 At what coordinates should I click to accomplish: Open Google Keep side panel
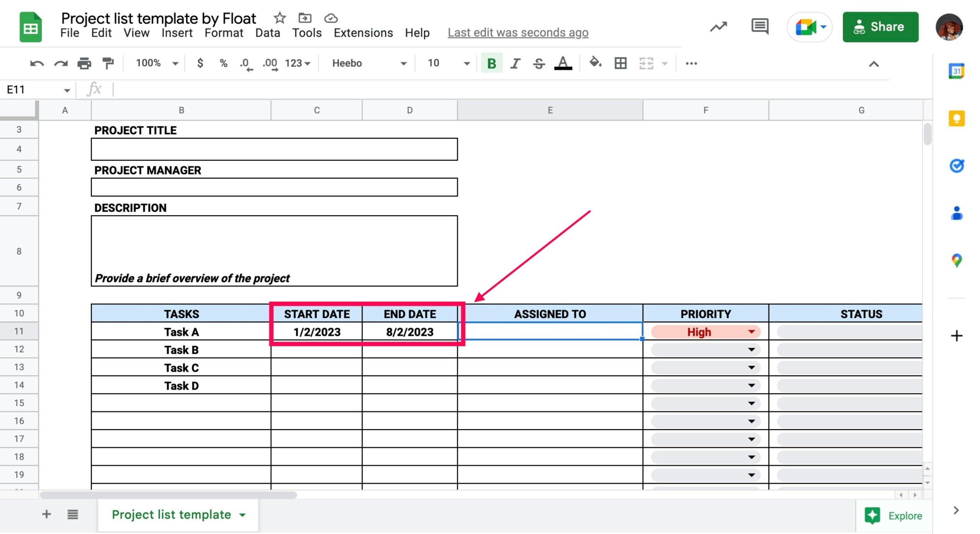956,119
